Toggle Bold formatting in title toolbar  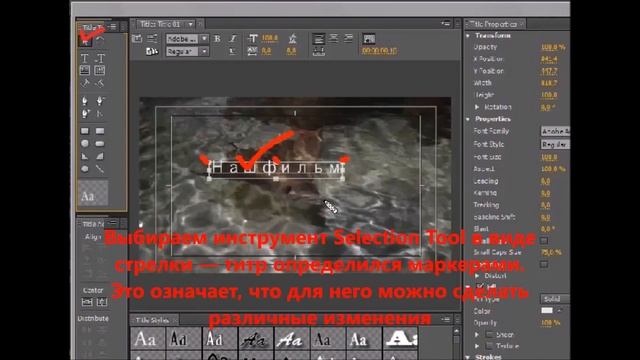(x=217, y=39)
